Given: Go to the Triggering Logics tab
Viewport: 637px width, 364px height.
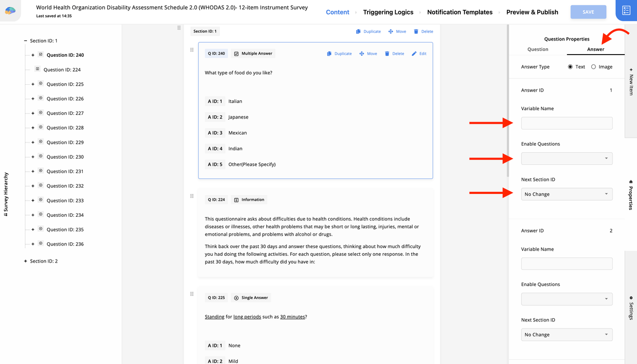Looking at the screenshot, I should click(x=388, y=12).
